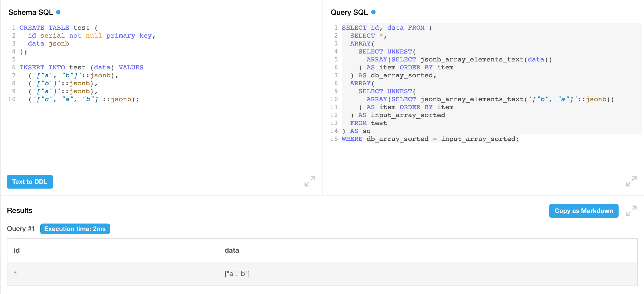Click the Query #1 execution time badge
This screenshot has height=294, width=644.
pos(75,229)
